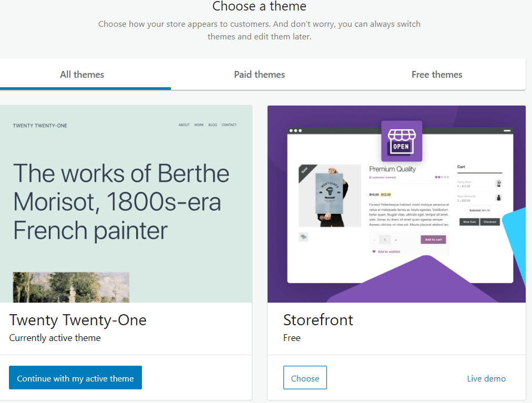Screen dimensions: 532x403
Task: Click the three window dots in the Storefront mockup
Action: (296, 130)
